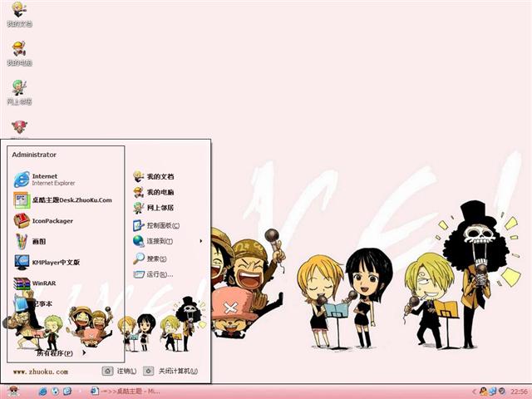The image size is (532, 399).
Task: Open 我的文档 in Start menu
Action: point(153,176)
